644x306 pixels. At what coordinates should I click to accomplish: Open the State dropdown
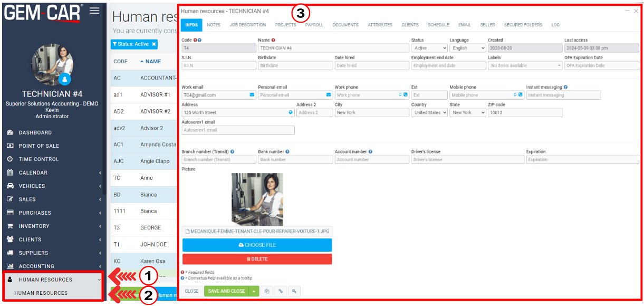pos(467,112)
